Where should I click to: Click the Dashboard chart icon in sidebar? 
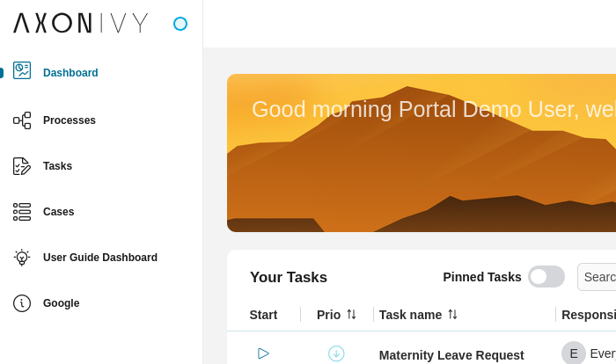22,71
